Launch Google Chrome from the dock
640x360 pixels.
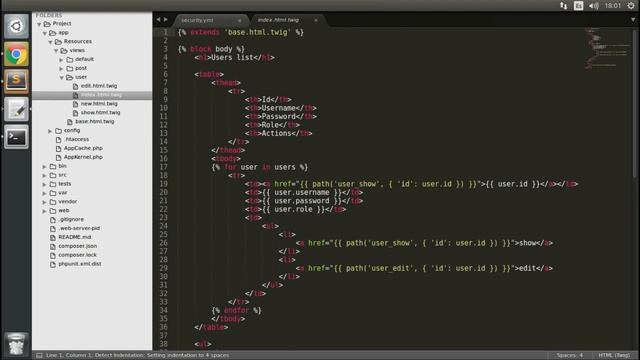16,54
